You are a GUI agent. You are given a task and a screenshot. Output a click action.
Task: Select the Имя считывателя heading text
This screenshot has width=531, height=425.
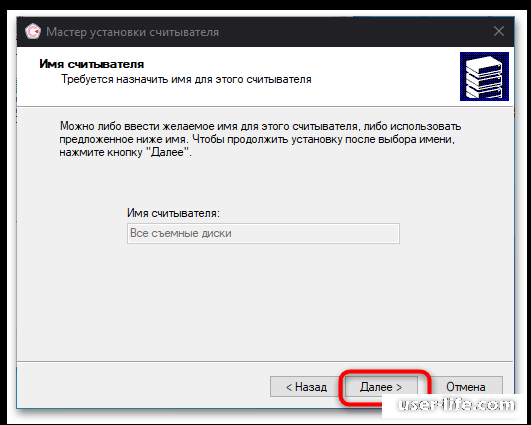click(x=92, y=64)
